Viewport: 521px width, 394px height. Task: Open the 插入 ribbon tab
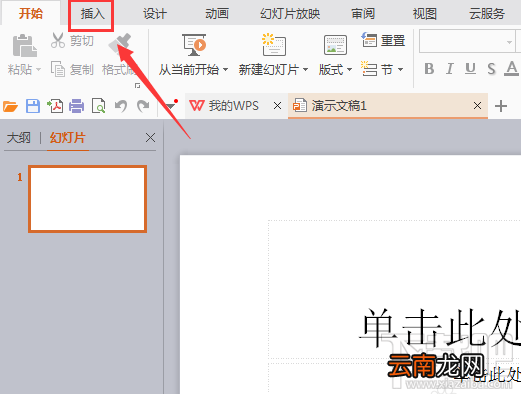coord(92,14)
